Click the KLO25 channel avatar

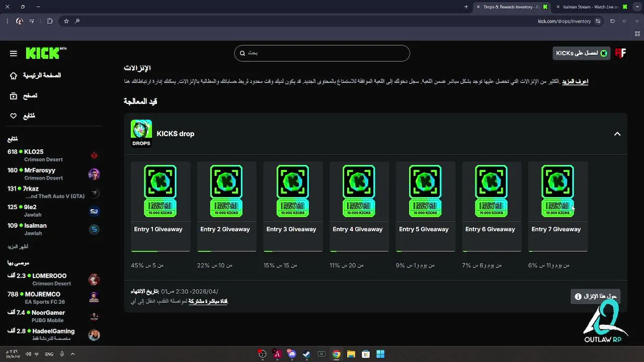[94, 155]
